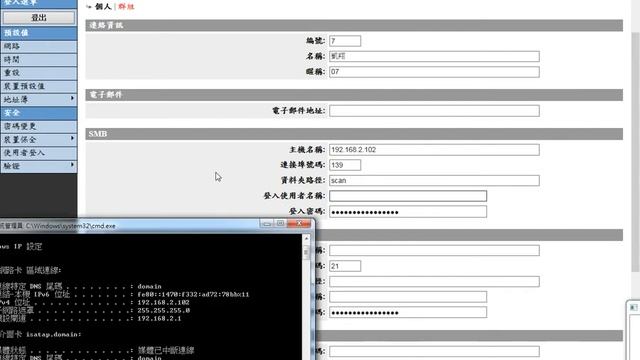Click the SMB section header

tap(354, 134)
